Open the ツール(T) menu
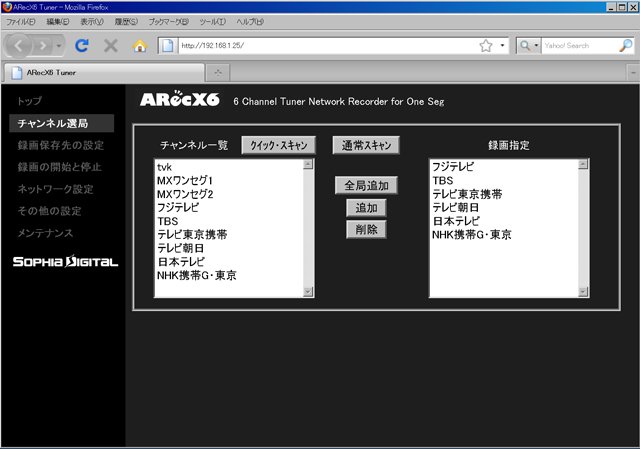 (x=212, y=22)
